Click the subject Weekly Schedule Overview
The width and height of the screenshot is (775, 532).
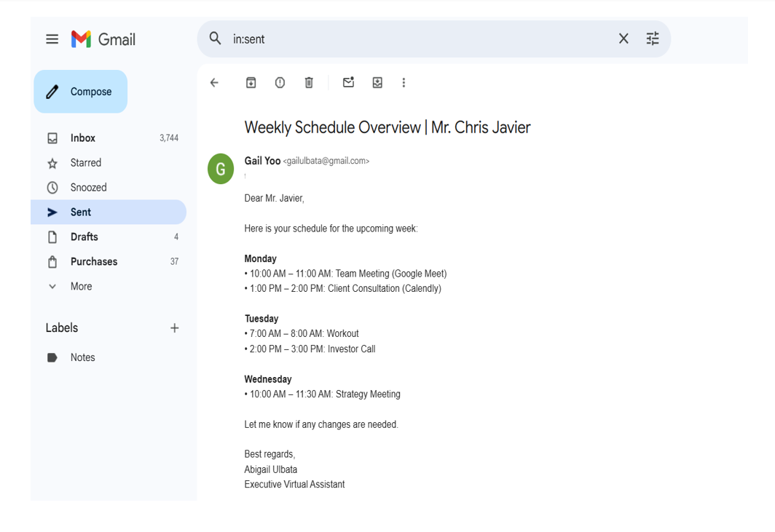pyautogui.click(x=387, y=127)
